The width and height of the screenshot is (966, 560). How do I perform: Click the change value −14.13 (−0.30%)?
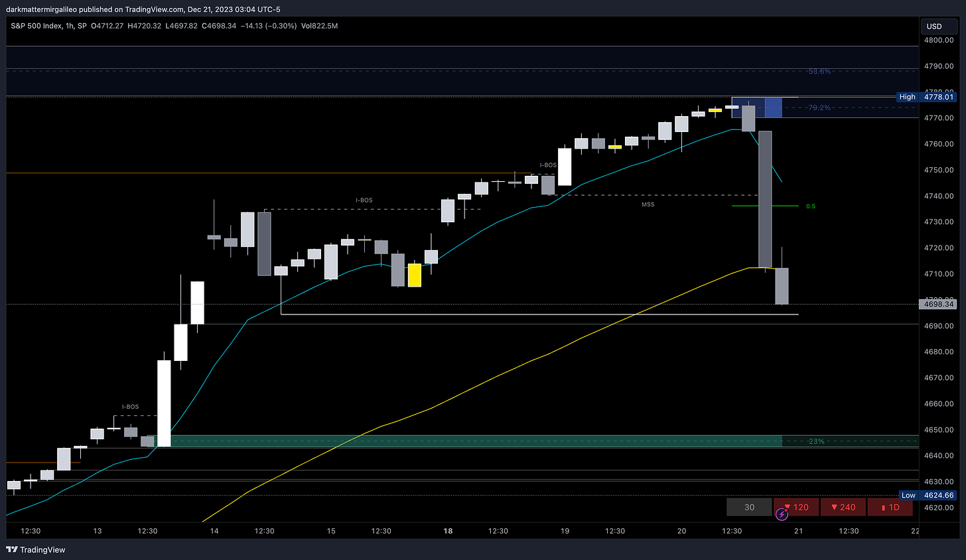(x=268, y=26)
